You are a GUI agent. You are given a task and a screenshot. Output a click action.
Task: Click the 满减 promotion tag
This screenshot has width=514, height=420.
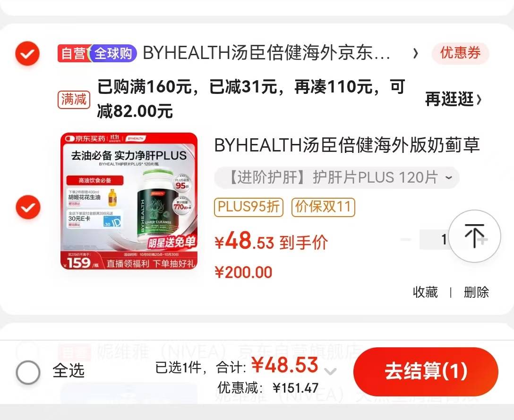click(74, 99)
